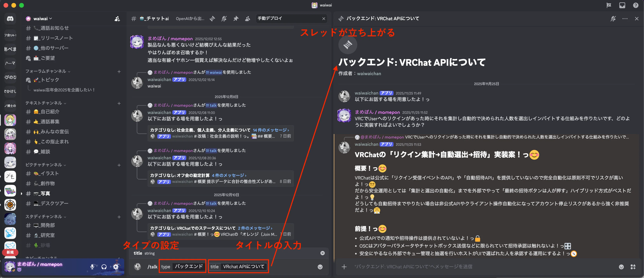Open the 4 件のメッセージ thread link

tap(229, 175)
